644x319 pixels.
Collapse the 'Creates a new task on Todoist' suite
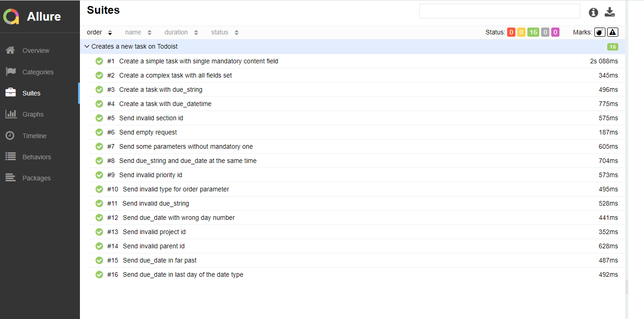(x=352, y=46)
